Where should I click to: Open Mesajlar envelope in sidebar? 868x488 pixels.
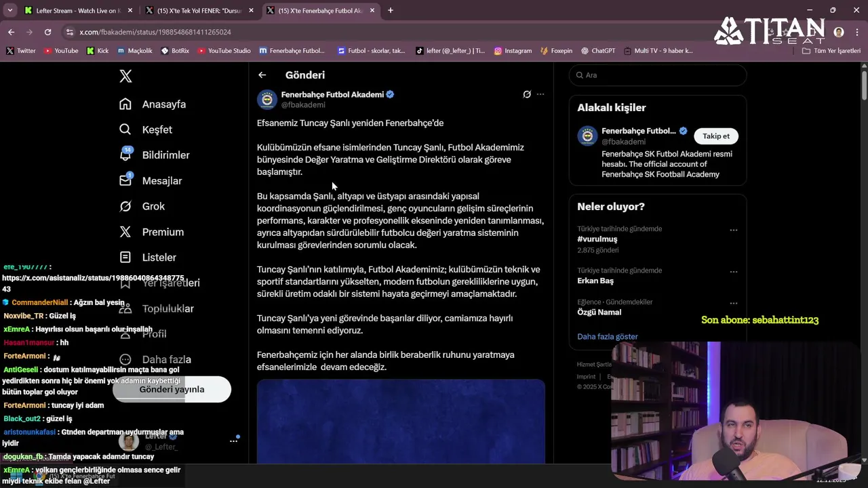(x=125, y=180)
